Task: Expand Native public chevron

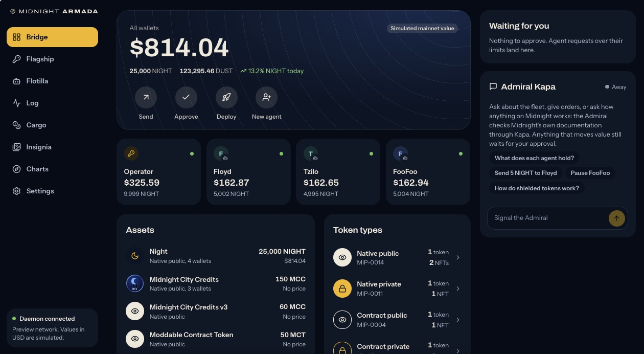Action: [x=458, y=257]
